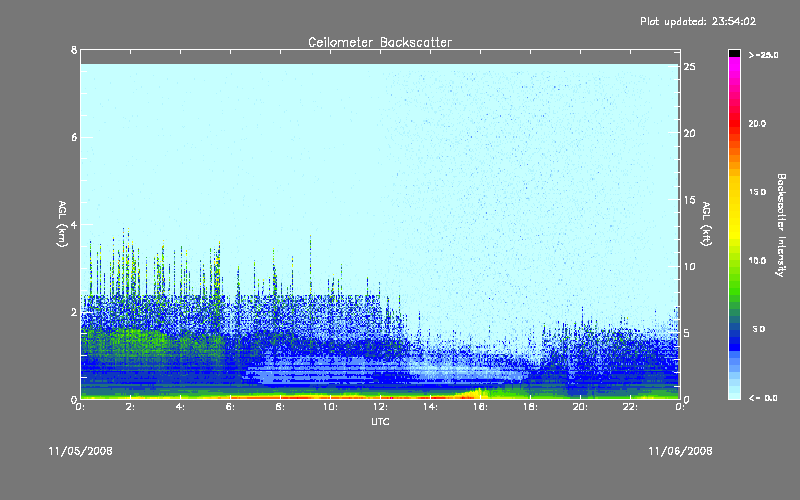
Task: Pick the black cap of the colorbar
Action: (734, 53)
